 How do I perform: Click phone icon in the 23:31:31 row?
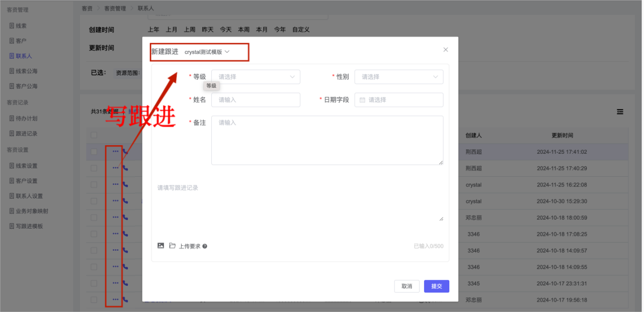pyautogui.click(x=125, y=283)
